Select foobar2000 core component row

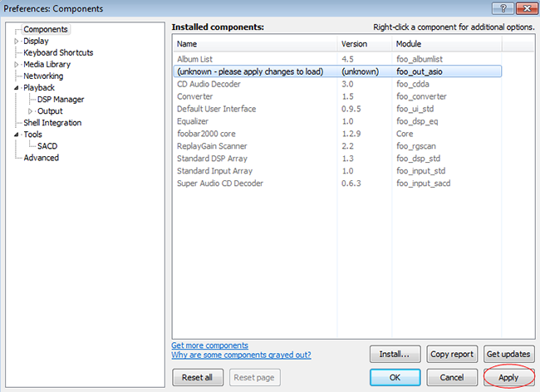coord(337,134)
